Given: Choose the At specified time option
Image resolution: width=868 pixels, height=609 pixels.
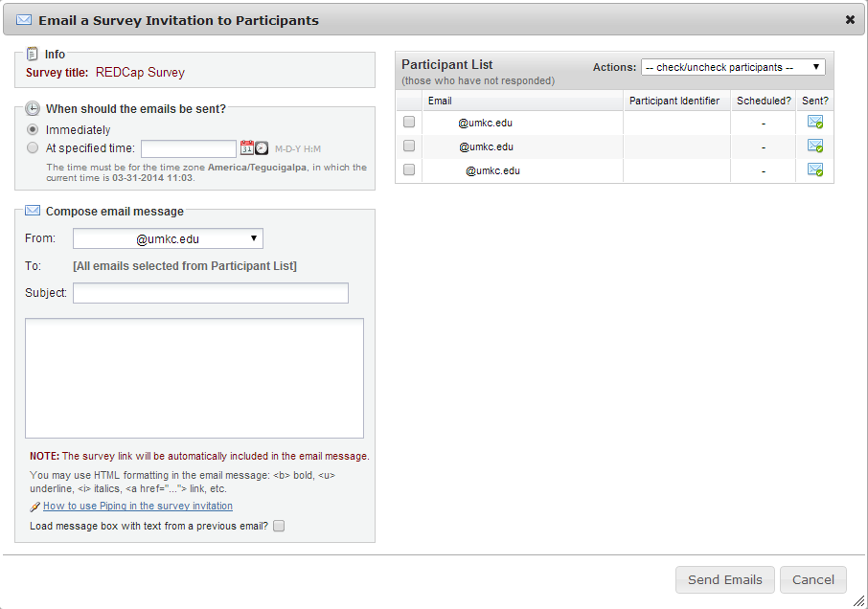Looking at the screenshot, I should click(33, 147).
